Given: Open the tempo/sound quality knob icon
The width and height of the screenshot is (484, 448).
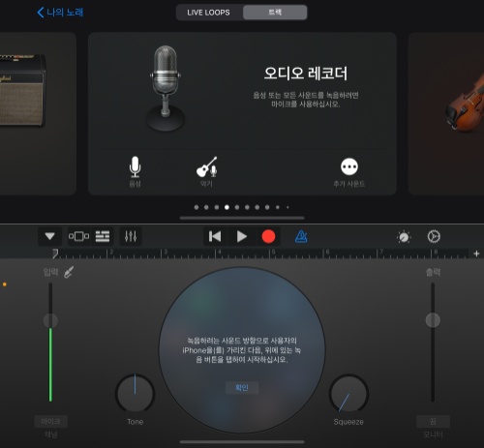Looking at the screenshot, I should click(x=404, y=237).
